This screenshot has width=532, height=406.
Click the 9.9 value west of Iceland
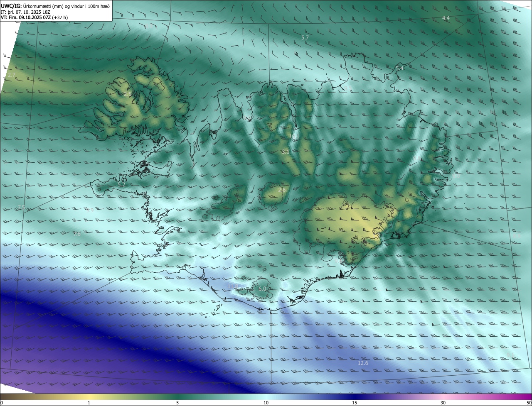89,210
